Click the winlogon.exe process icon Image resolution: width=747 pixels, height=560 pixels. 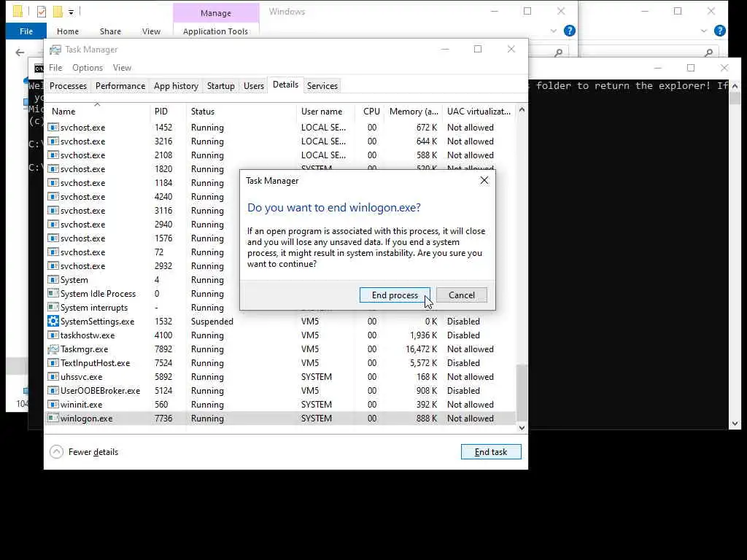[53, 418]
